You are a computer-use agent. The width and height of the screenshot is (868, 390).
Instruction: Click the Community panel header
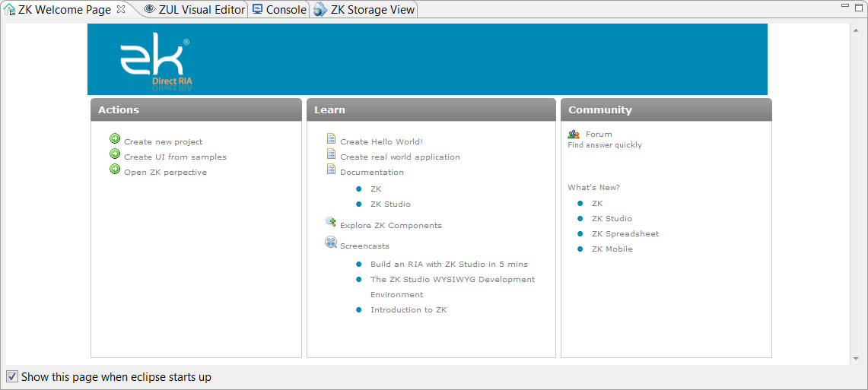click(x=666, y=109)
